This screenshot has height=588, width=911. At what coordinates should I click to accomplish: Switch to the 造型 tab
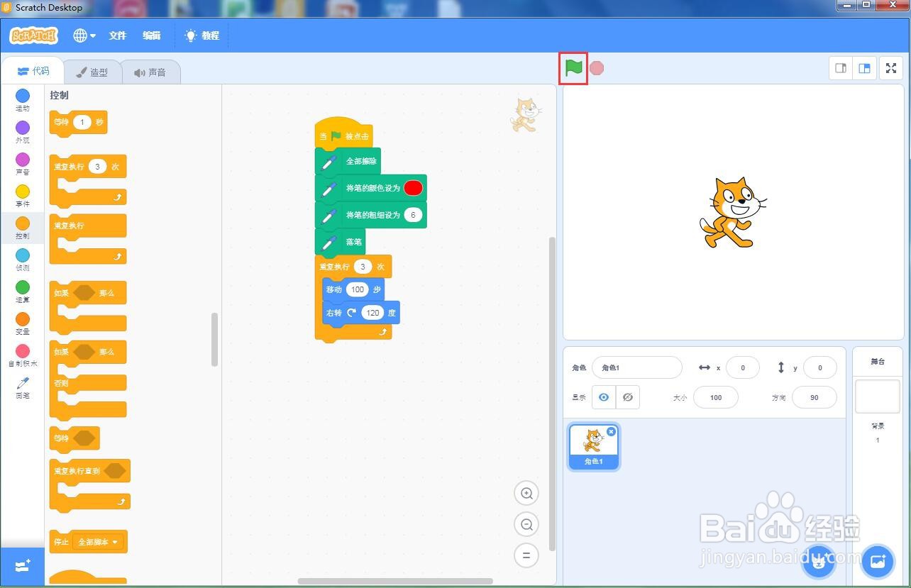[93, 71]
